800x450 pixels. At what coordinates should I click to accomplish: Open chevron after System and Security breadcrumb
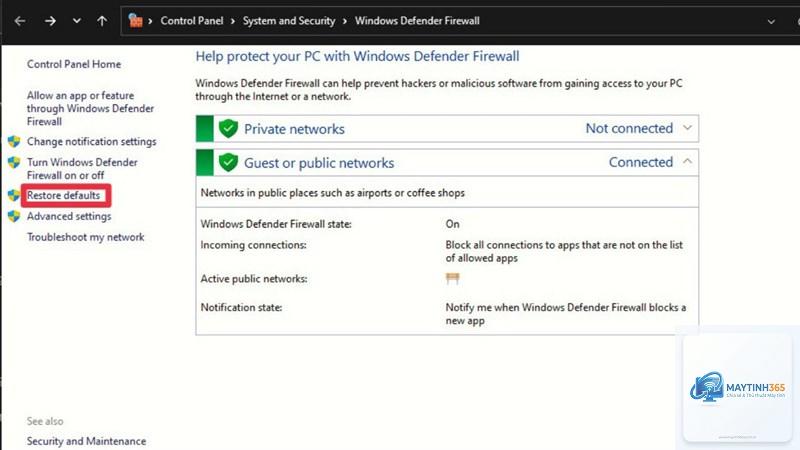coord(345,21)
